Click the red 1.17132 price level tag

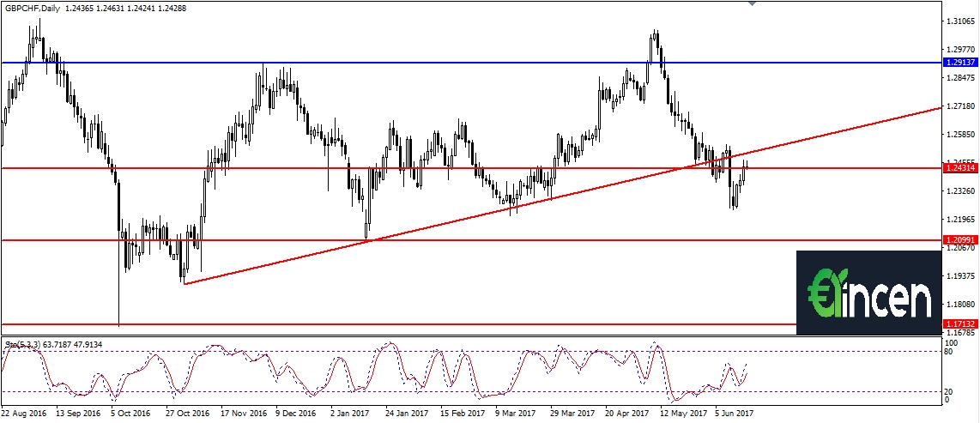(959, 324)
